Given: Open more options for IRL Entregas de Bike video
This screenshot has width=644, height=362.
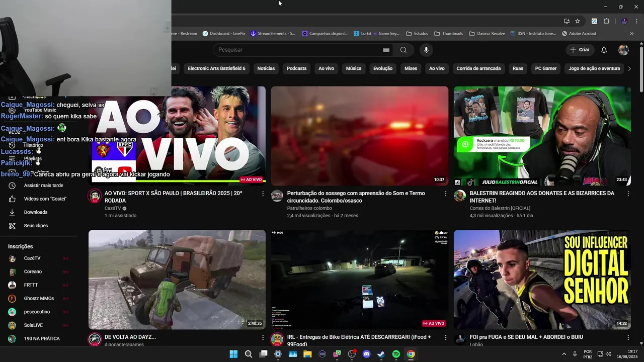Looking at the screenshot, I should (x=445, y=337).
